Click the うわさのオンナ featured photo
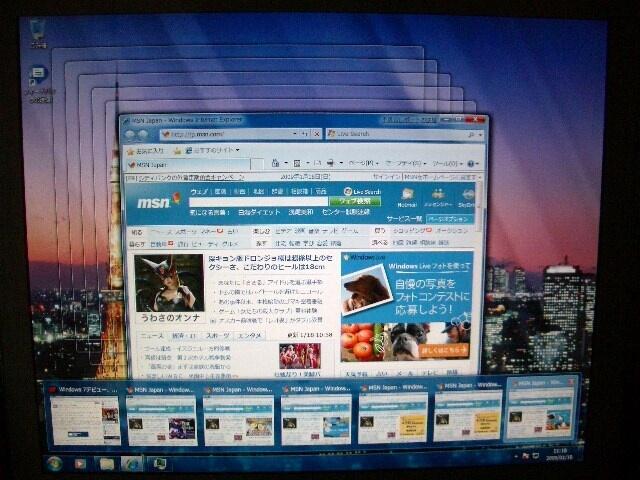The height and width of the screenshot is (480, 640). click(x=169, y=283)
